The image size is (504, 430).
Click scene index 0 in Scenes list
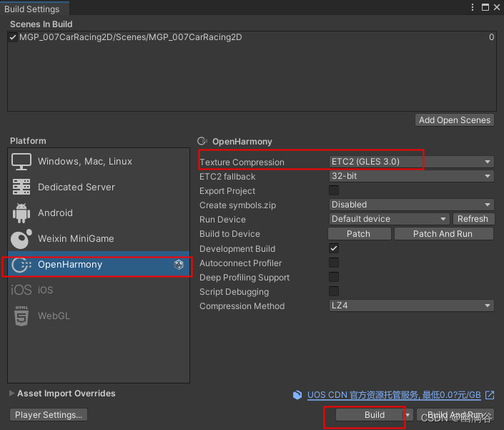pyautogui.click(x=491, y=37)
